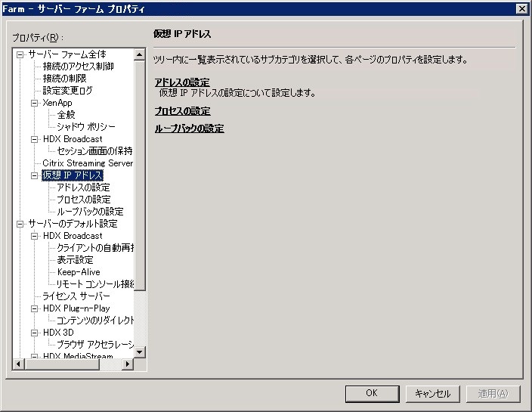Open the アドレスの設定 link
Viewport: 532px width, 412px height.
coord(182,82)
